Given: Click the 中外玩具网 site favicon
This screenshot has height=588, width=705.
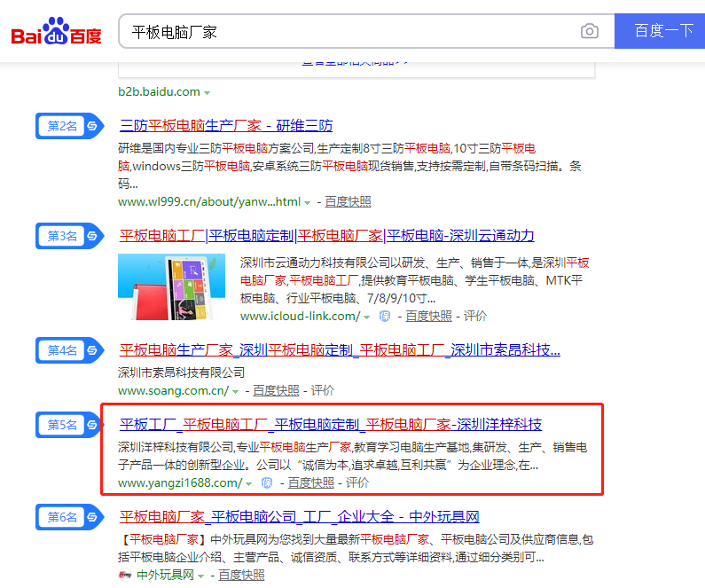Looking at the screenshot, I should click(x=125, y=575).
